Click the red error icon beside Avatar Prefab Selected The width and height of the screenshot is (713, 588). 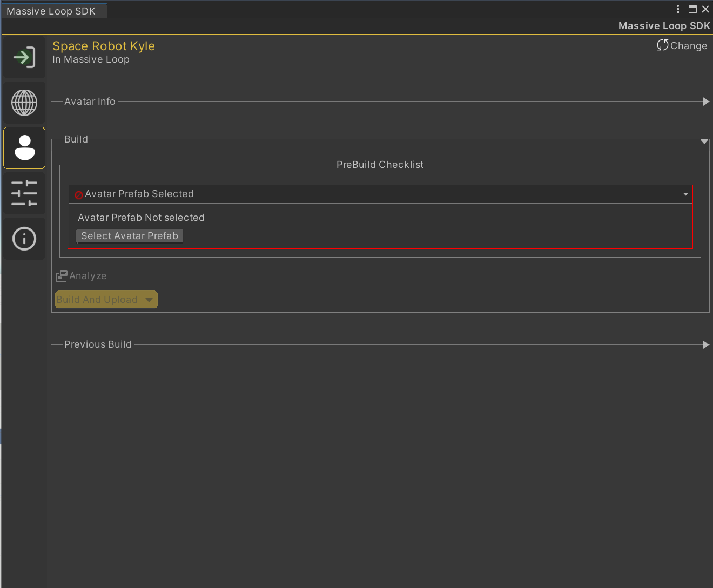click(79, 195)
